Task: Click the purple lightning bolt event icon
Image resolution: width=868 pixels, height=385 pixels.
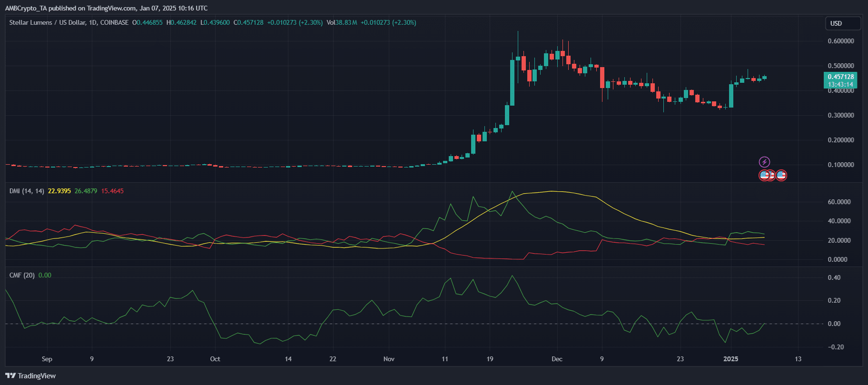Action: coord(764,162)
